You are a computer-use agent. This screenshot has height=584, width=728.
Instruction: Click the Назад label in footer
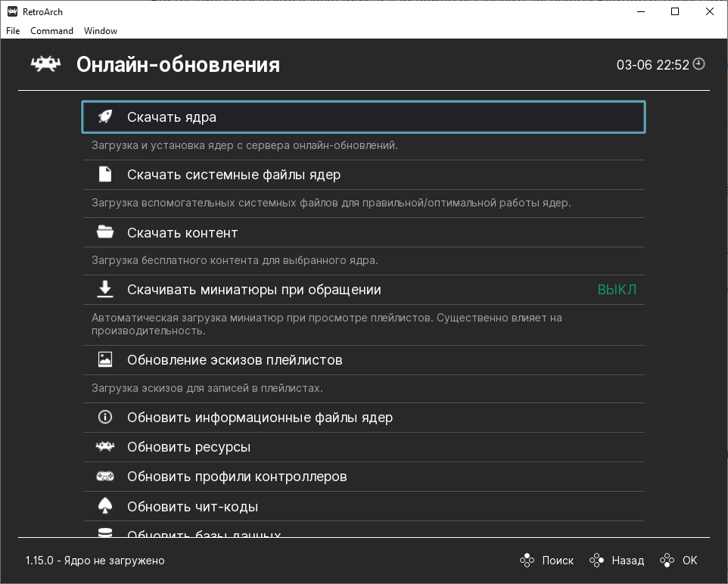(x=627, y=561)
